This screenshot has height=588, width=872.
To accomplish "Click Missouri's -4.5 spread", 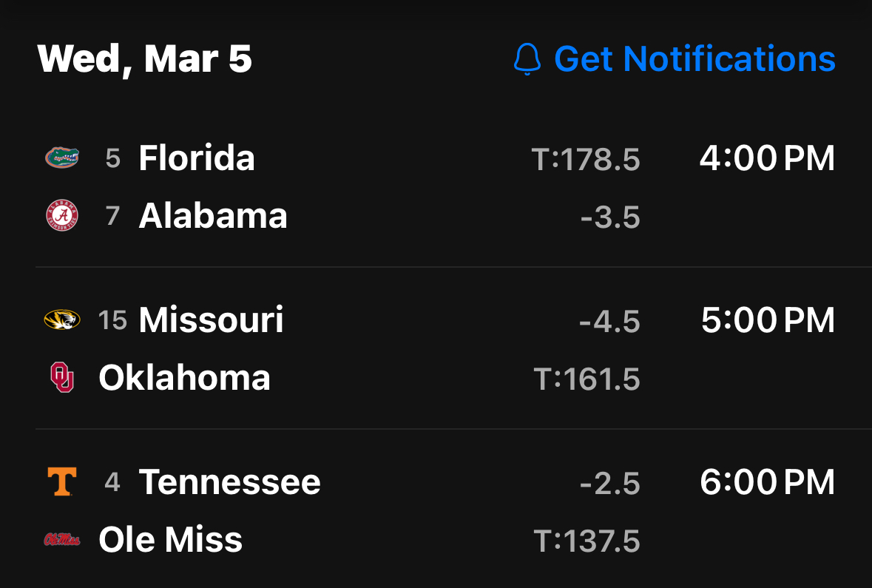I will (x=609, y=322).
